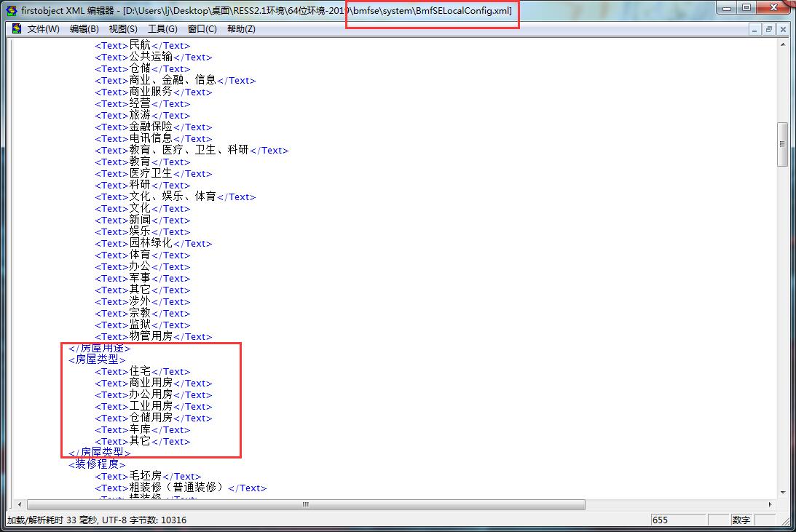Click the opening 房屋类型 tag line
This screenshot has height=532, width=796.
click(97, 360)
